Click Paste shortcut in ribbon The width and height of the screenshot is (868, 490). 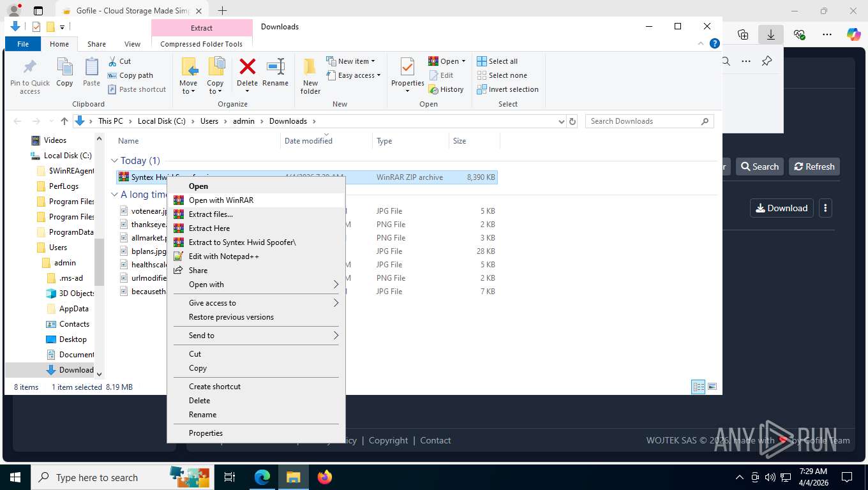[x=137, y=89]
